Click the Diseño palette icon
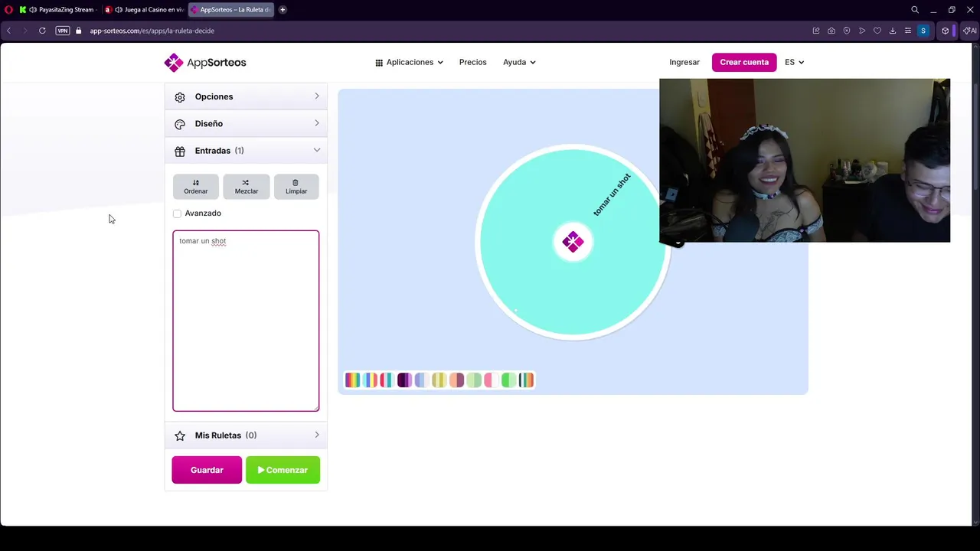The width and height of the screenshot is (980, 551). click(180, 124)
